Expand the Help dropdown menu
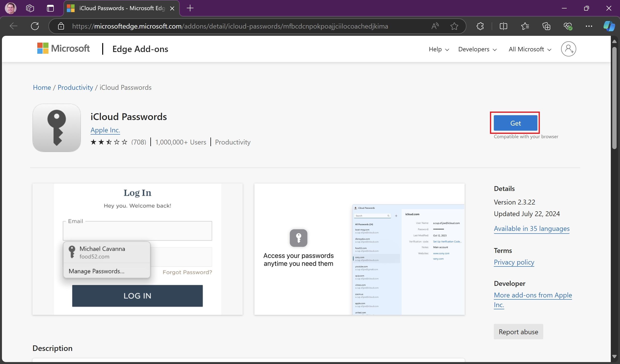The height and width of the screenshot is (364, 620). click(x=438, y=49)
